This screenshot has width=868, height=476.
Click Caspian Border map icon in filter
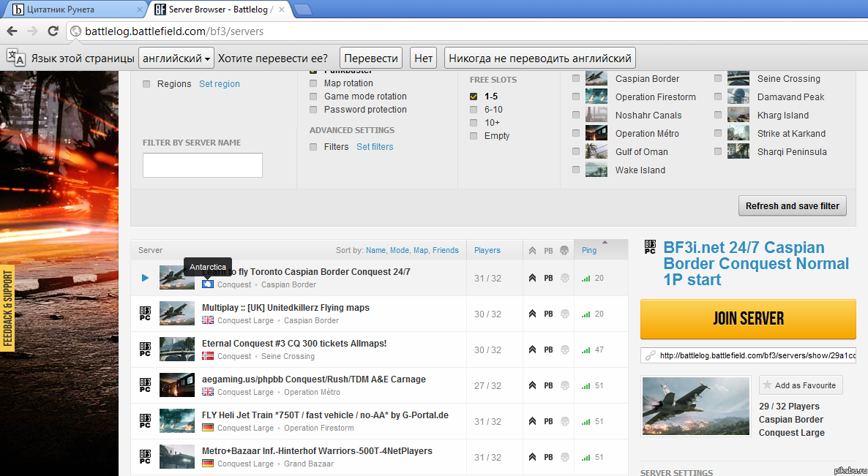596,78
